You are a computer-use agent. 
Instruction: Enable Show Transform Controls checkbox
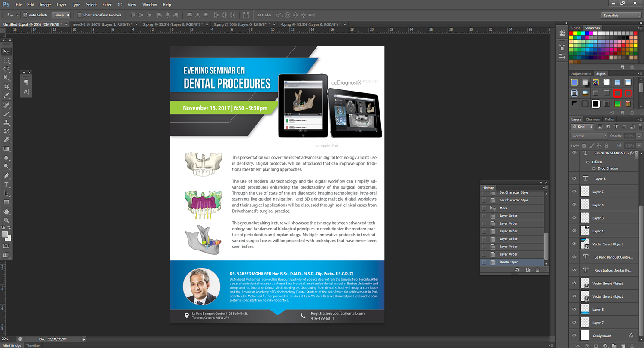[79, 15]
